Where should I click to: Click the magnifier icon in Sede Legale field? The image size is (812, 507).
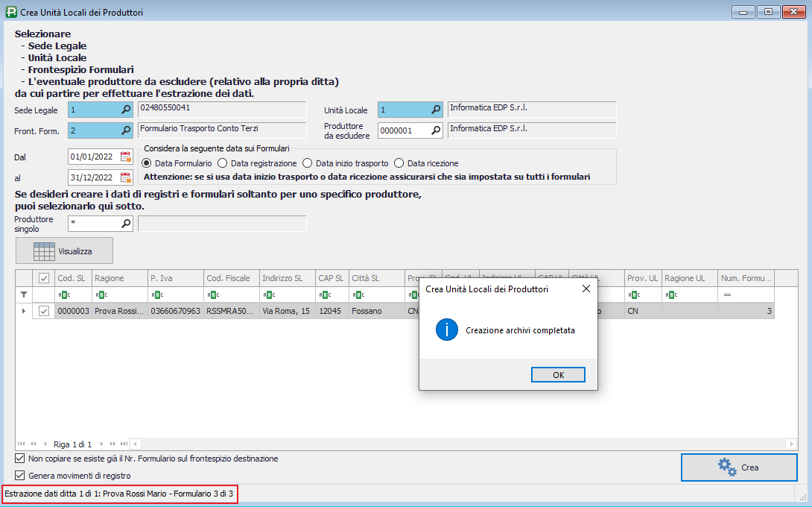coord(126,110)
